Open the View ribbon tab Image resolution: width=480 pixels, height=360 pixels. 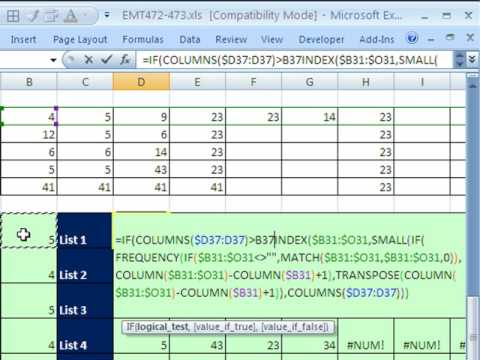272,39
